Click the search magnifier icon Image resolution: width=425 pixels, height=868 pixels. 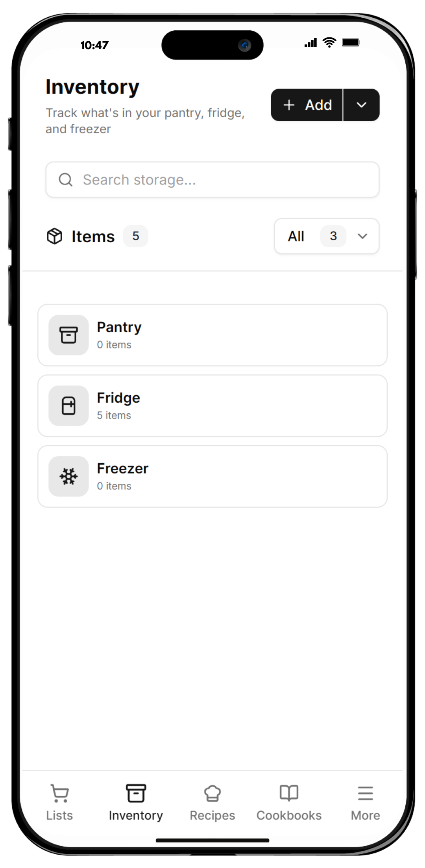pos(65,180)
